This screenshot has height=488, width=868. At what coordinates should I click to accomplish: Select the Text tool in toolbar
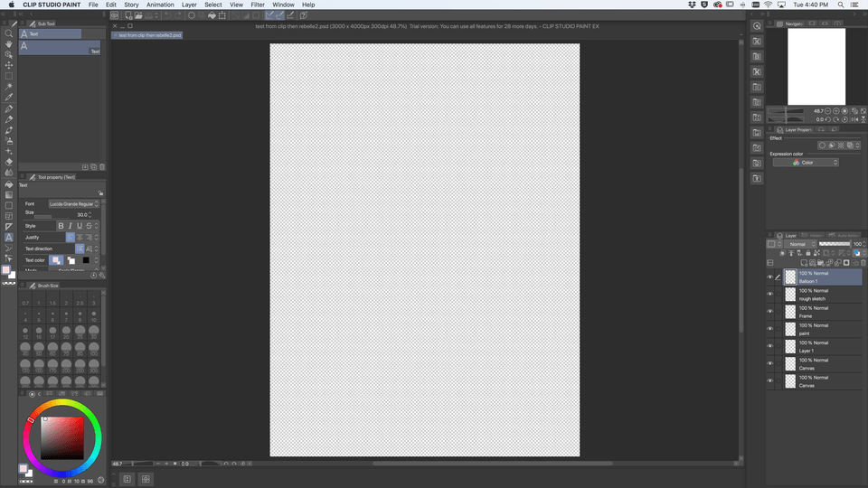9,237
